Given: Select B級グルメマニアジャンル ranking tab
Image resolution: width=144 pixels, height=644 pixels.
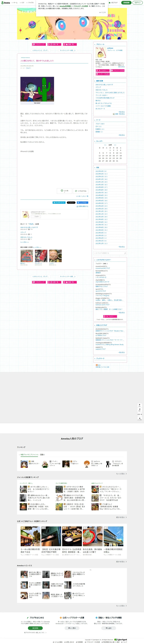Looking at the screenshot, I should (29, 455).
